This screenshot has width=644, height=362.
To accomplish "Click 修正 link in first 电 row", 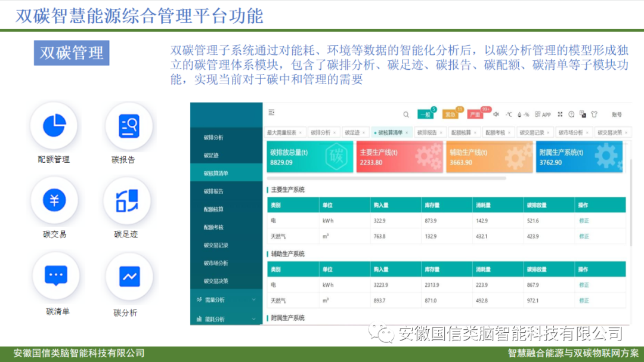I will pyautogui.click(x=584, y=221).
